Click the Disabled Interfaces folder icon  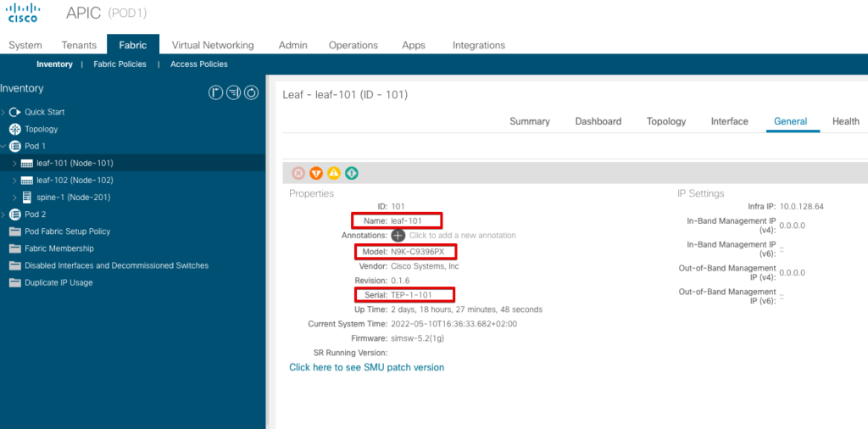coord(15,265)
